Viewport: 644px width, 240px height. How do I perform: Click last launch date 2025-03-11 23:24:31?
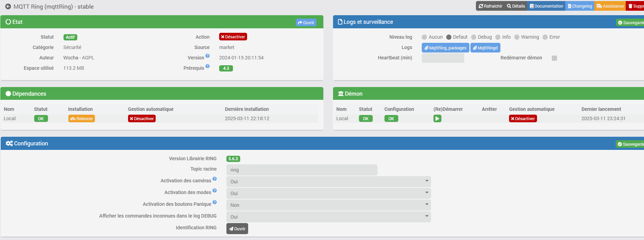603,118
